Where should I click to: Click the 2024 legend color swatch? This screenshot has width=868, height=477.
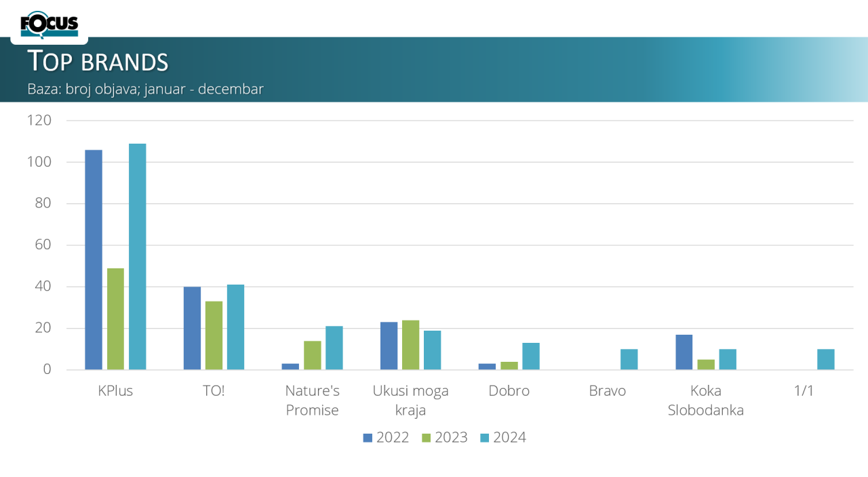click(x=485, y=438)
